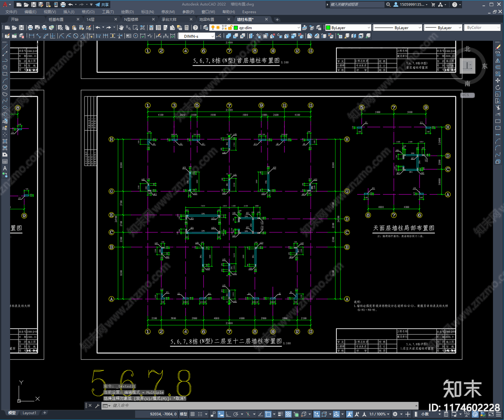Click the 模型 model tab
This screenshot has height=420, width=504.
pyautogui.click(x=12, y=413)
